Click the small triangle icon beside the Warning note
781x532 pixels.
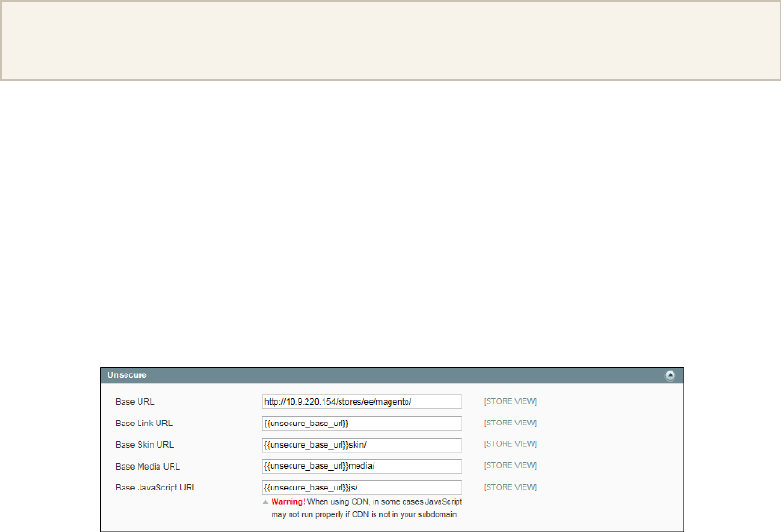click(265, 502)
